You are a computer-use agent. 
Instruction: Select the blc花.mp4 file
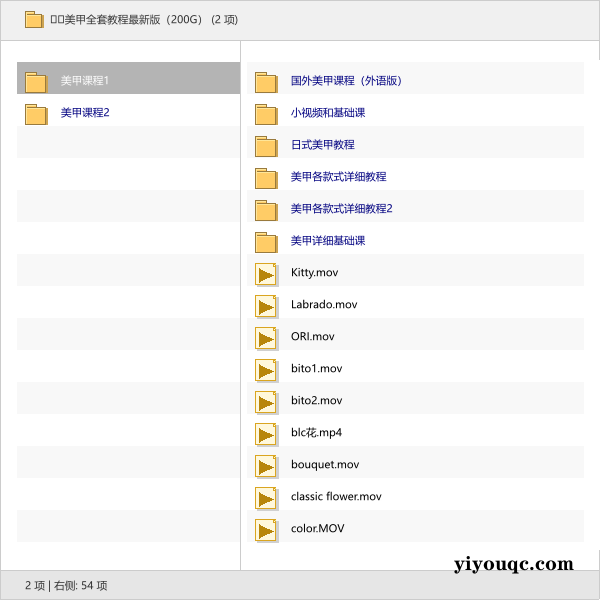[316, 433]
